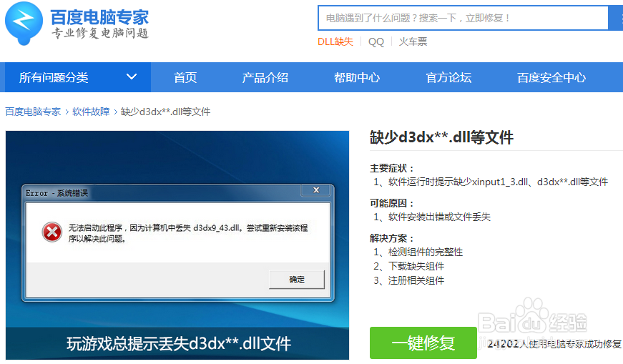The width and height of the screenshot is (623, 364).
Task: Click the 玩游戏总提示丢失d3dx**.dll文件 caption
Action: (x=179, y=344)
